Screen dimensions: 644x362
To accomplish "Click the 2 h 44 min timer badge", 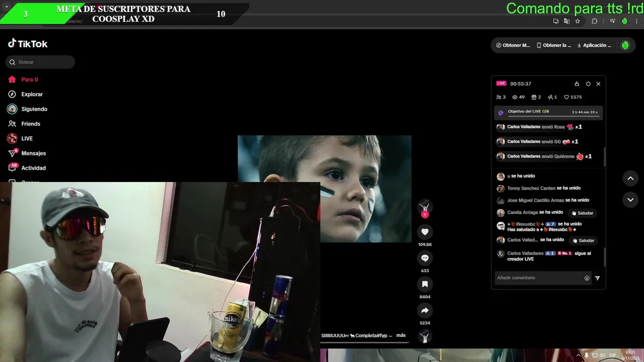I will [585, 112].
